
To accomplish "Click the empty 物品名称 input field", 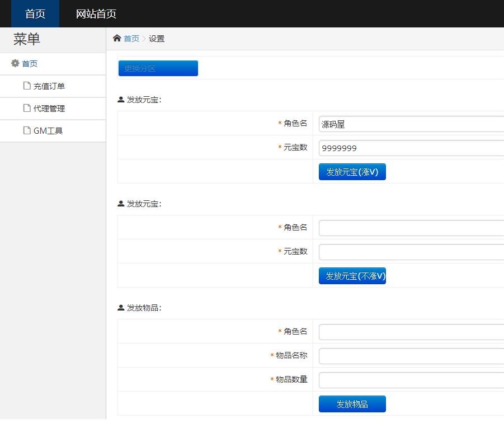I will (411, 356).
